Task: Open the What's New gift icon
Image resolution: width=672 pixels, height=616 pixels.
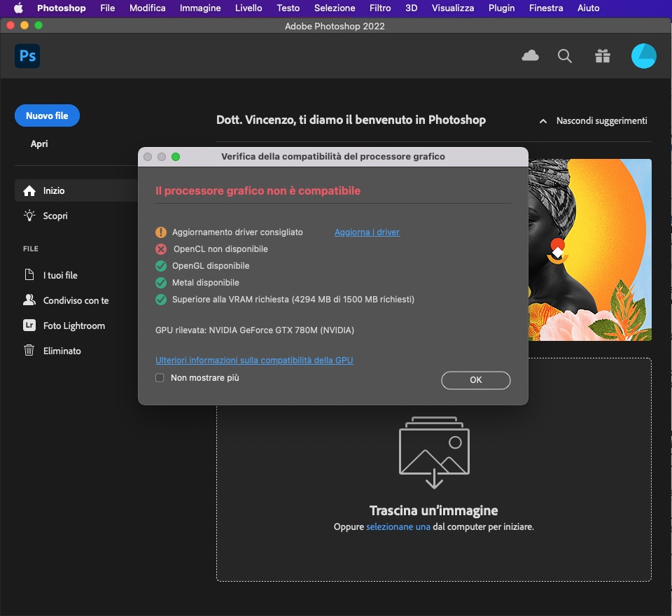Action: (x=603, y=56)
